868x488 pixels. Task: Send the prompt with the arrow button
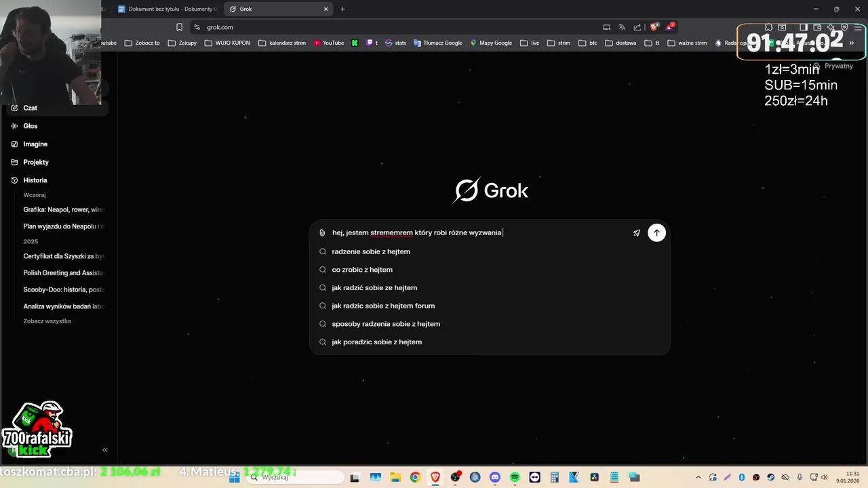[656, 232]
